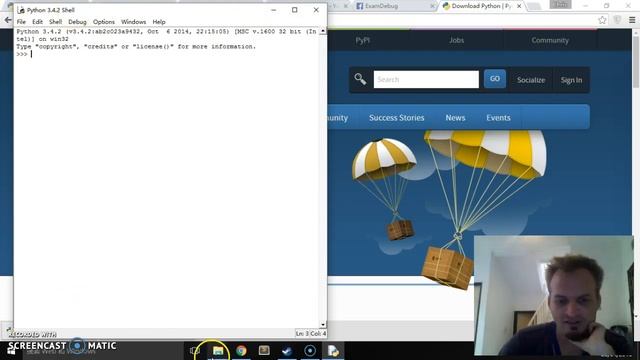Open News in the python.org nav bar
640x360 pixels.
[x=455, y=118]
